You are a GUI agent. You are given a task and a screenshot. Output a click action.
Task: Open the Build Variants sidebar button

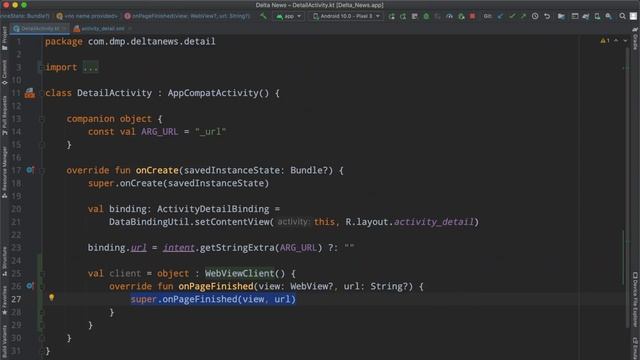[x=4, y=342]
